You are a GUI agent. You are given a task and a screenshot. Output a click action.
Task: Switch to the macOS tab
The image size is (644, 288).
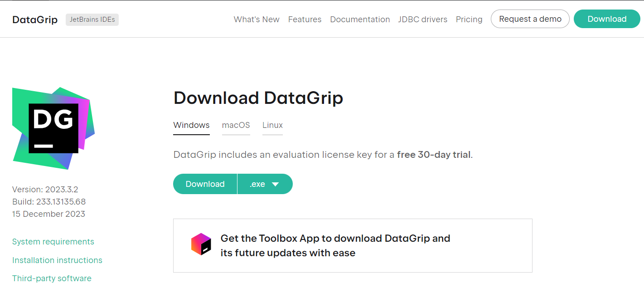tap(236, 125)
